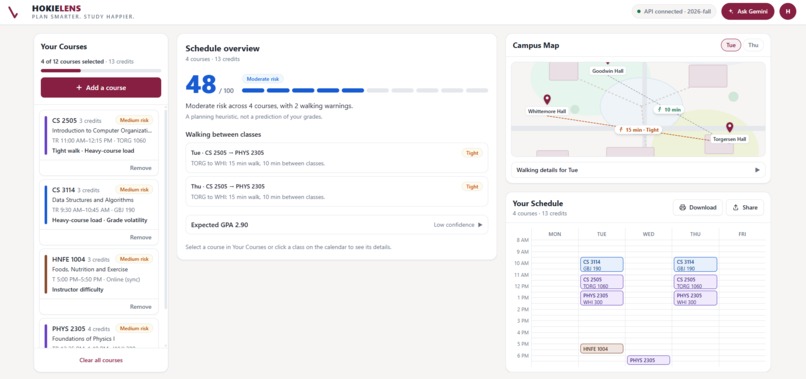Click the Torgersen Hall map label
This screenshot has height=379, width=806.
[730, 139]
